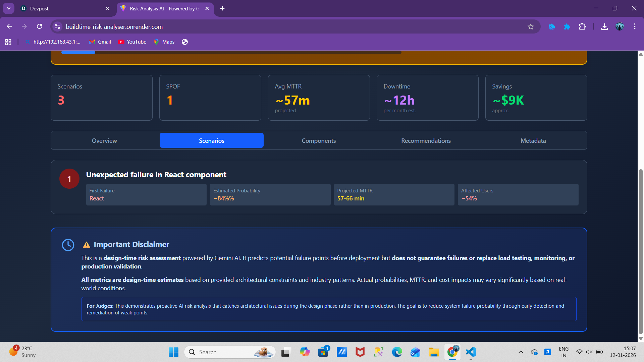
Task: Open the Chrome downloads icon
Action: point(604,26)
